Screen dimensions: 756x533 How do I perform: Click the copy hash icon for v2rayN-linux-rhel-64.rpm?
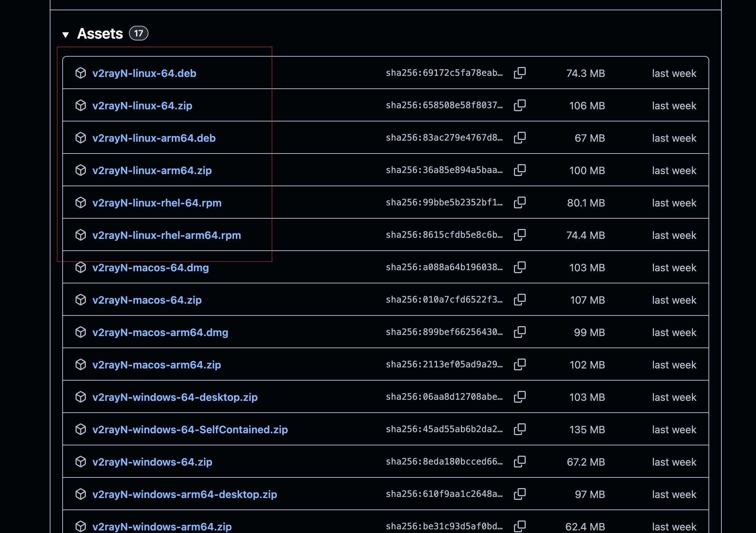tap(520, 202)
